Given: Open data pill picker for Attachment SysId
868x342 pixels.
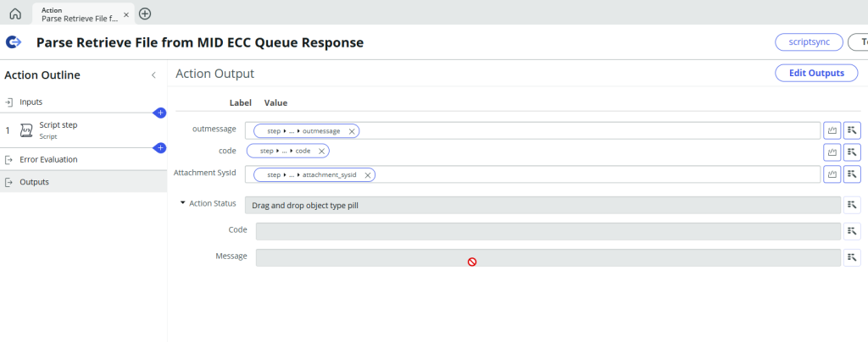Looking at the screenshot, I should [852, 174].
